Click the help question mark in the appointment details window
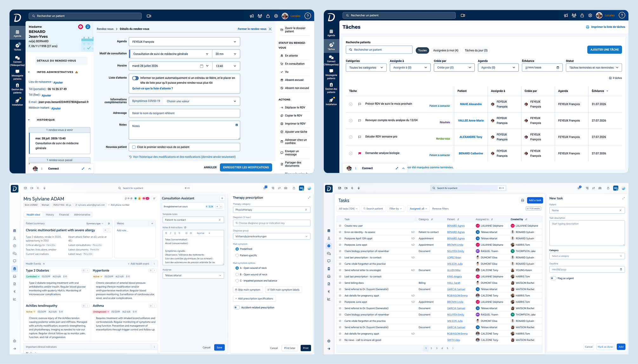Image resolution: width=638 pixels, height=364 pixels. pyautogui.click(x=307, y=16)
